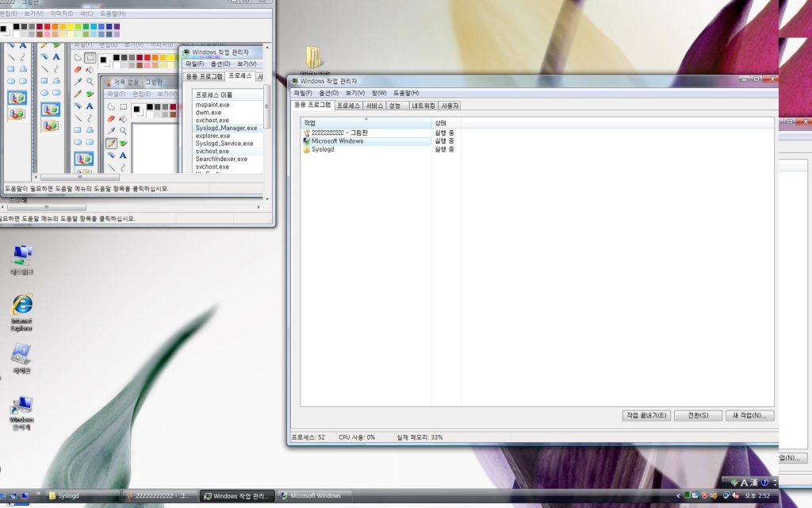Click the 漢 Hanja conversion language bar icon
The width and height of the screenshot is (812, 508).
[x=754, y=483]
